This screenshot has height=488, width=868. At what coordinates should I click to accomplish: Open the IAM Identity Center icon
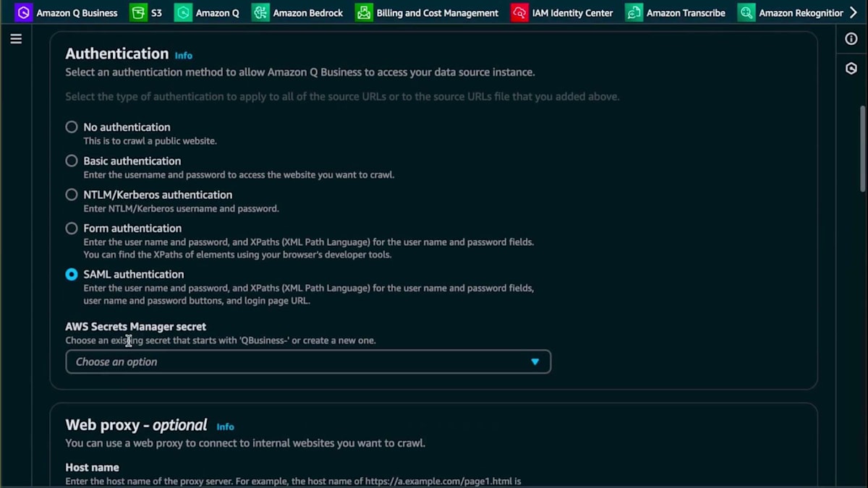click(519, 12)
